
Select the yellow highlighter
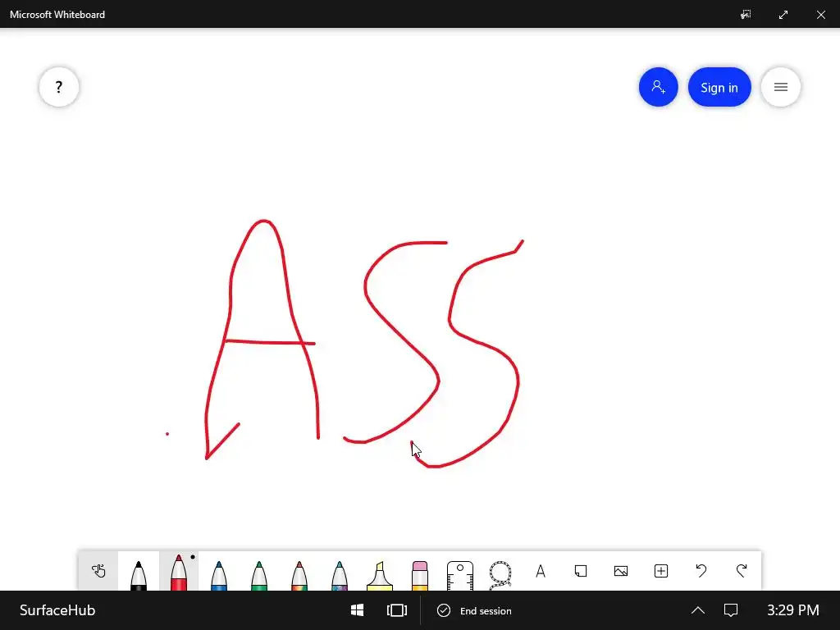coord(379,574)
